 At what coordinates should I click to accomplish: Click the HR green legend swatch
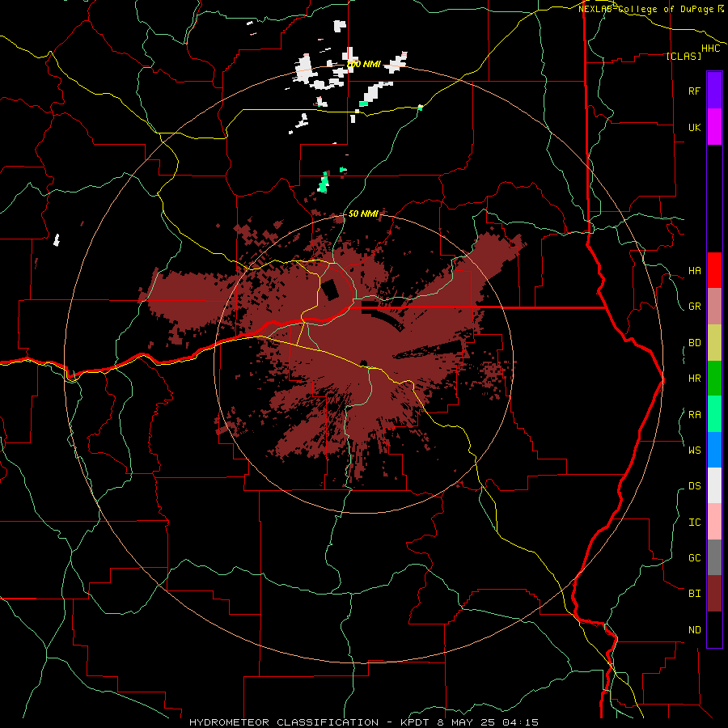pos(714,379)
